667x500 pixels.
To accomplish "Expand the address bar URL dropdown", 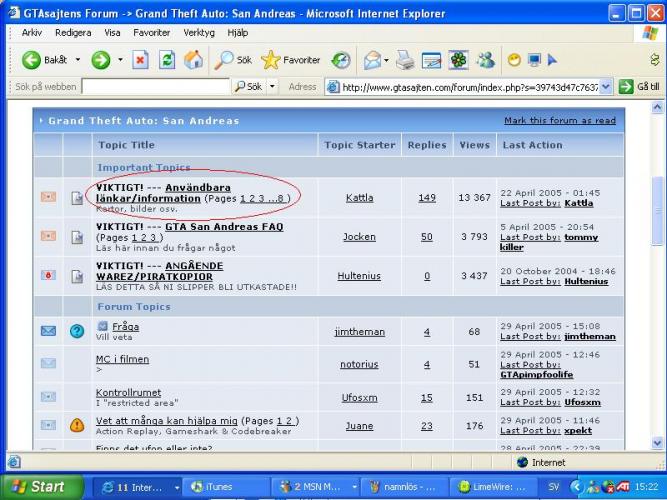I will coord(607,87).
